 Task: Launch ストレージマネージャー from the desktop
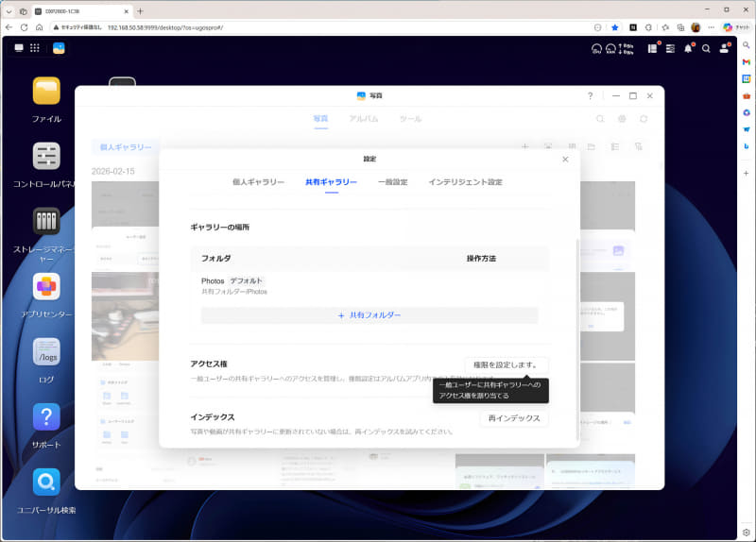coord(46,221)
